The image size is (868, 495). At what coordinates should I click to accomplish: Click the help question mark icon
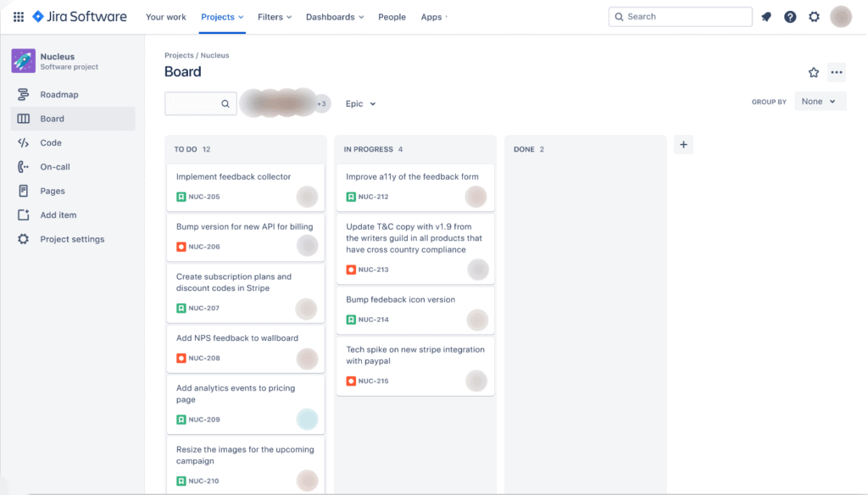click(790, 17)
